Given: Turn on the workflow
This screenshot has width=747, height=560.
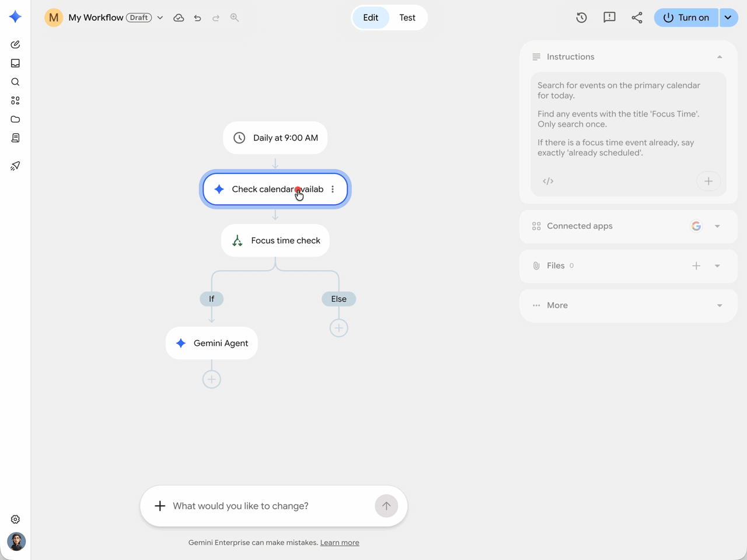Looking at the screenshot, I should (x=686, y=17).
